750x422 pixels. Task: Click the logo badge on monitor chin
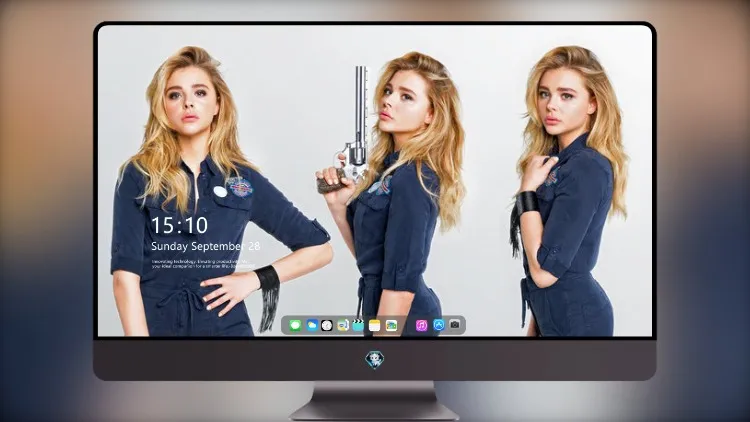[375, 360]
